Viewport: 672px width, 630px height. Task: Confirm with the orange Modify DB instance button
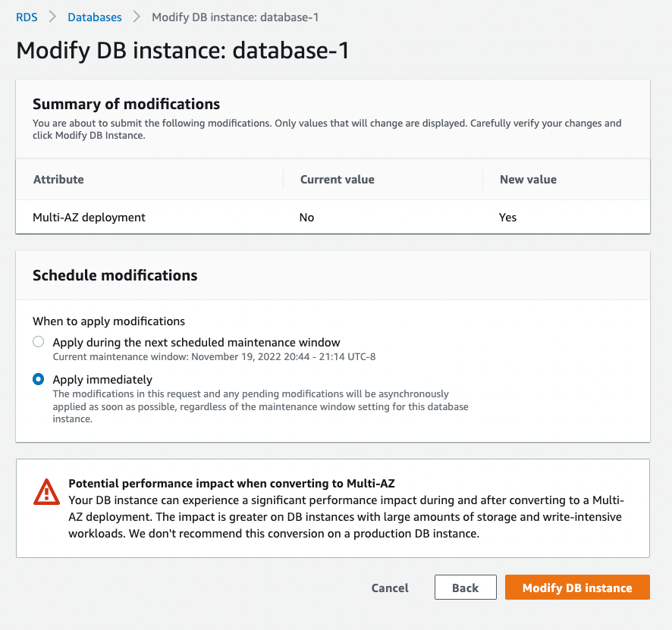[x=577, y=588]
